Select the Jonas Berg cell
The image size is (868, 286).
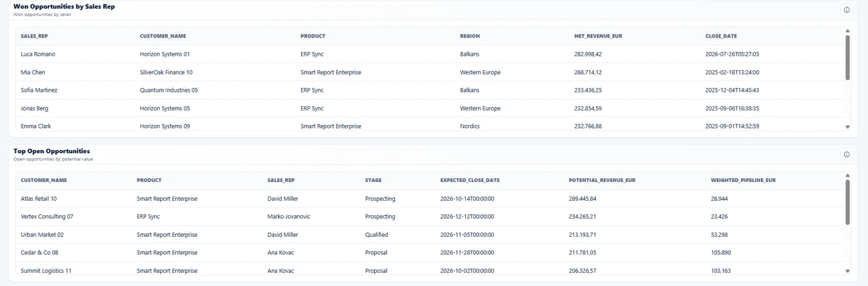(x=35, y=108)
